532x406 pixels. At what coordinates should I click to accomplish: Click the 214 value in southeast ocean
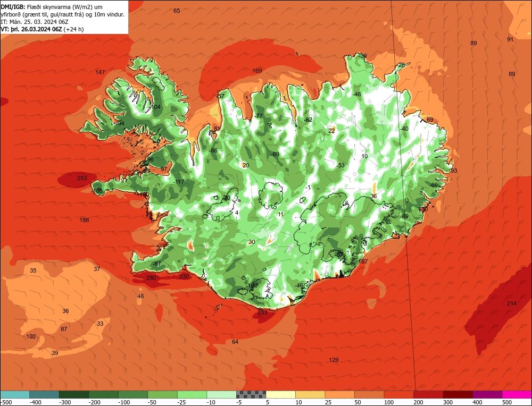[512, 303]
